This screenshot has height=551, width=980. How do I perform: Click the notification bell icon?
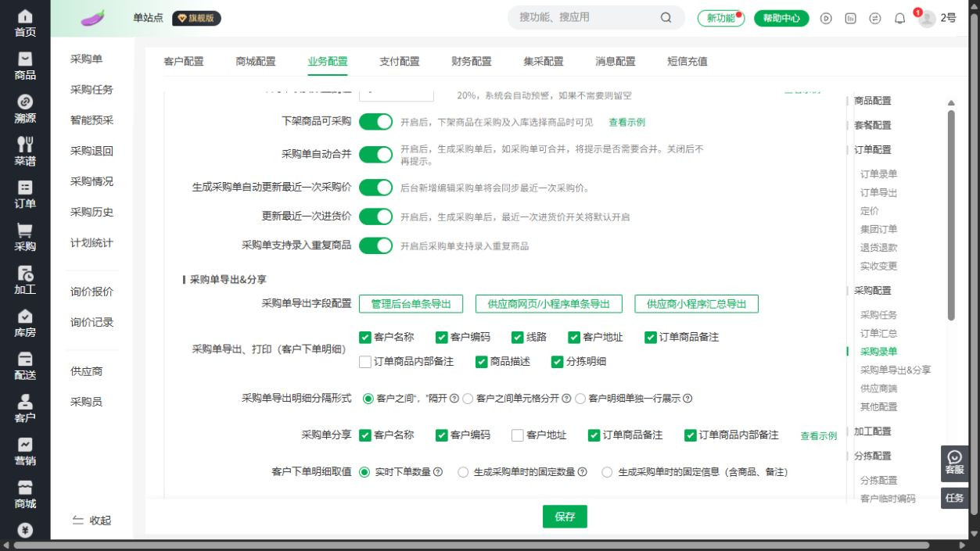click(899, 18)
